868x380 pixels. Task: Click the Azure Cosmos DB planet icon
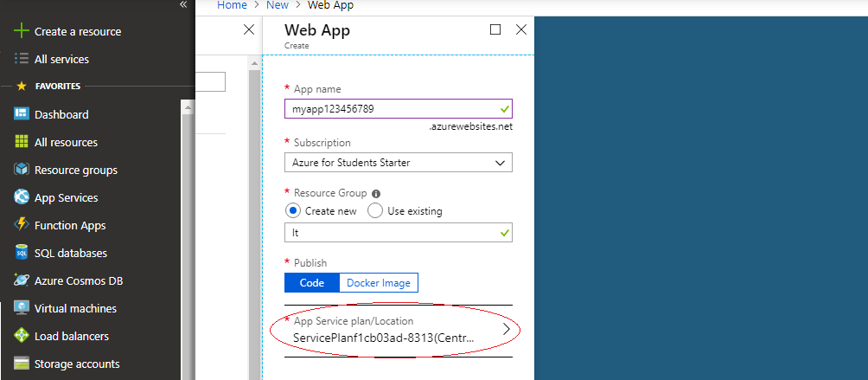pyautogui.click(x=21, y=280)
